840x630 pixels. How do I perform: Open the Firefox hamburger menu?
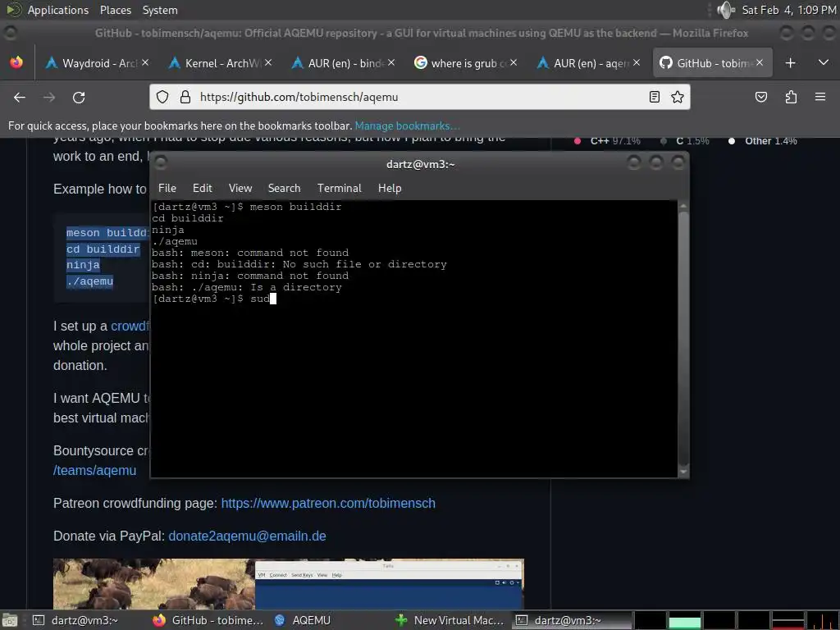pyautogui.click(x=820, y=97)
